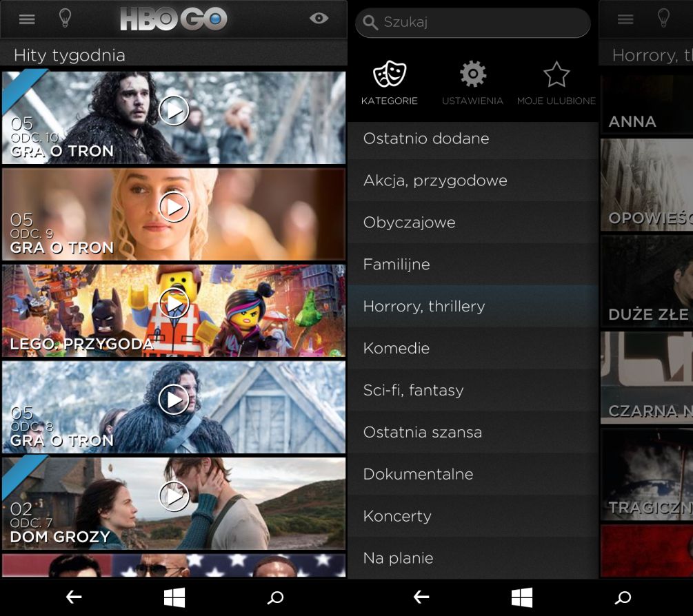Open Ustawienia gear icon
The image size is (693, 616).
point(472,74)
